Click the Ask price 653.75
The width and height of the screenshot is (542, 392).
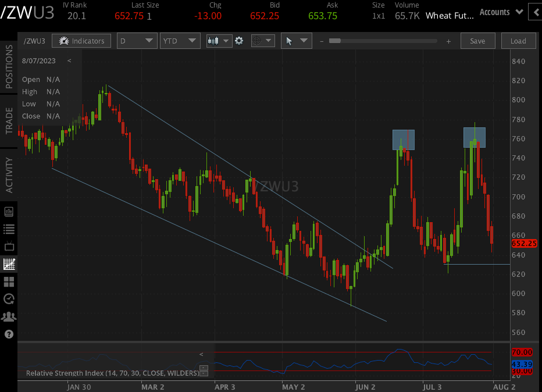tap(323, 16)
